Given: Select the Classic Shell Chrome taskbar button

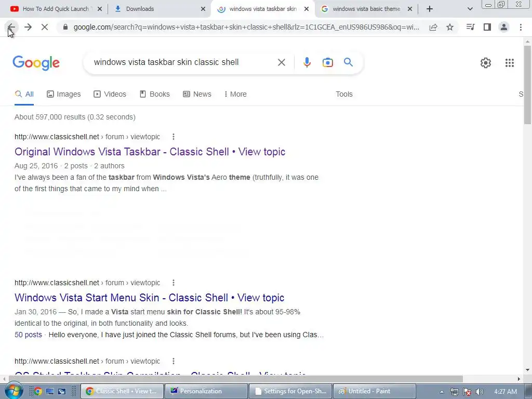Looking at the screenshot, I should (122, 391).
